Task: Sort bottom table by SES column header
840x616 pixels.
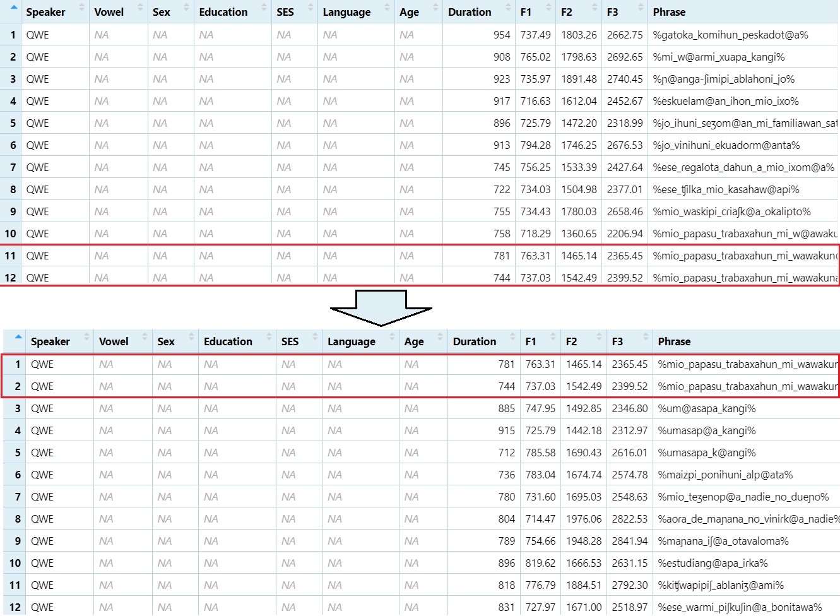Action: pyautogui.click(x=290, y=341)
